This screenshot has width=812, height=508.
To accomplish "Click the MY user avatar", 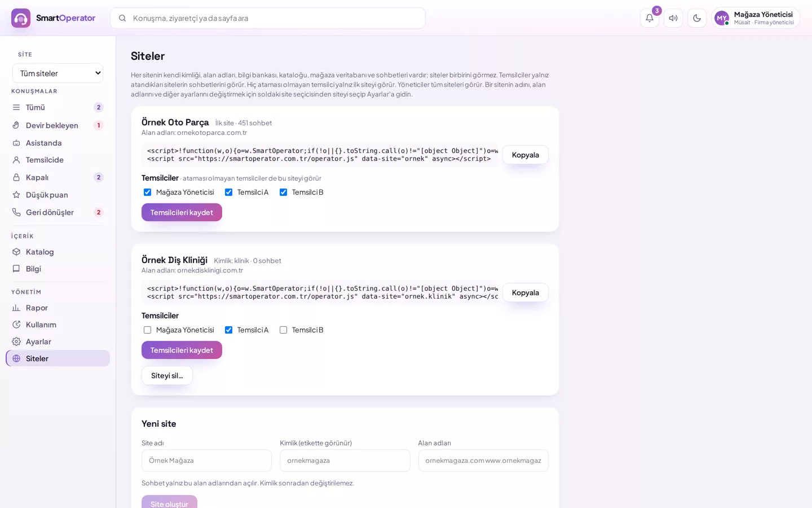I will pyautogui.click(x=722, y=18).
